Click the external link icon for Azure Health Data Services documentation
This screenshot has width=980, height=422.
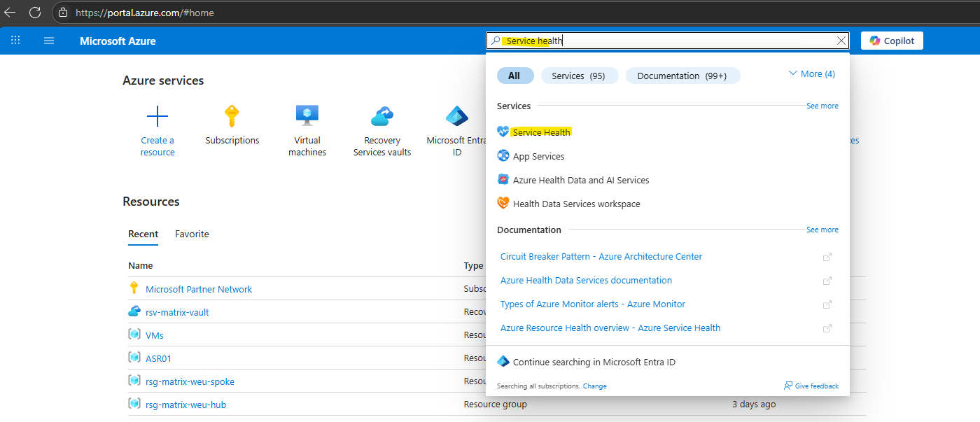point(827,281)
